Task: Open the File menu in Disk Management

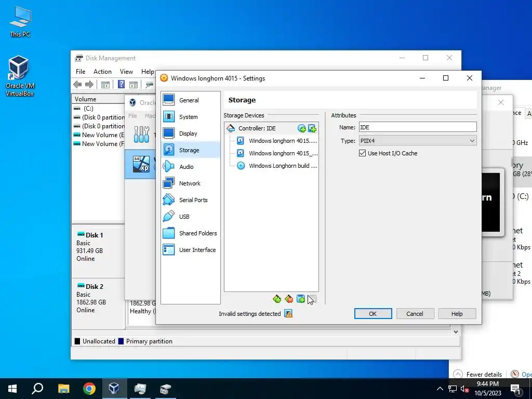Action: pyautogui.click(x=81, y=72)
